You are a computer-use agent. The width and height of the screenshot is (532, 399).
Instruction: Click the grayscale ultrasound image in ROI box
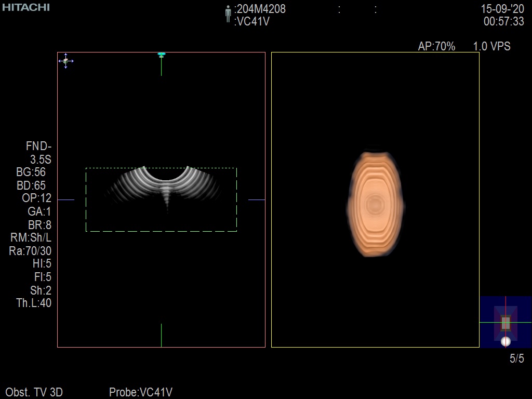(161, 186)
